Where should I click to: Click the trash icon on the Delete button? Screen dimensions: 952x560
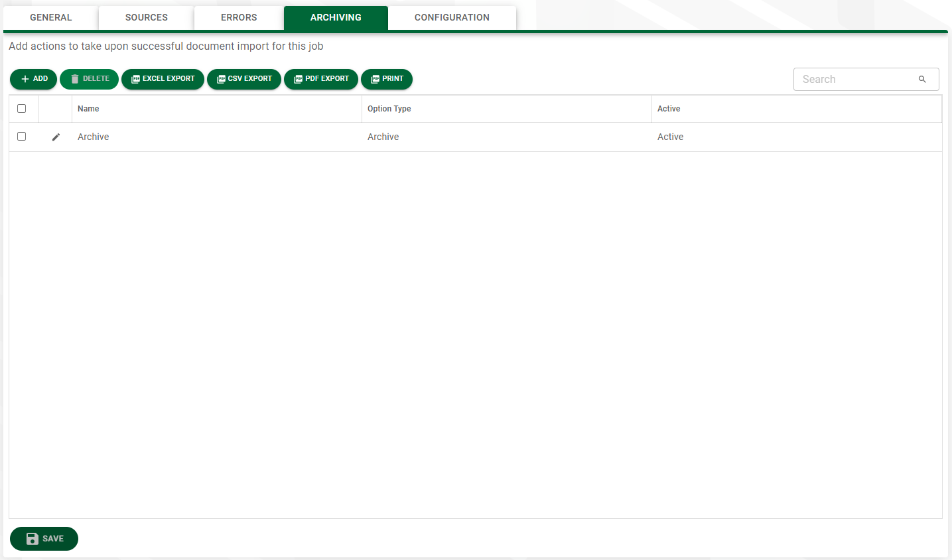(x=75, y=79)
